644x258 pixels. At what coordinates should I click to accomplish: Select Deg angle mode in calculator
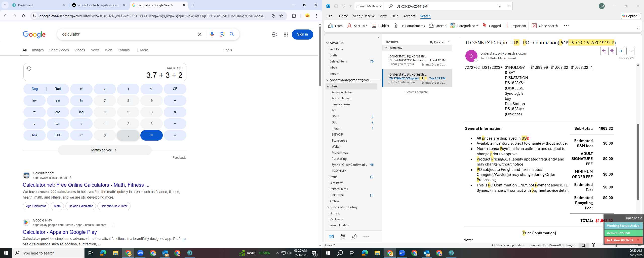tap(35, 89)
